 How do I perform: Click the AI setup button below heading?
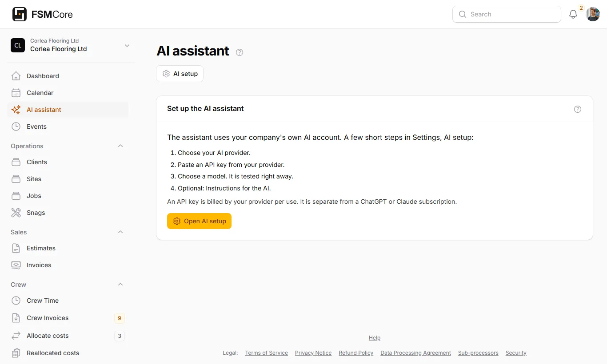click(x=180, y=74)
